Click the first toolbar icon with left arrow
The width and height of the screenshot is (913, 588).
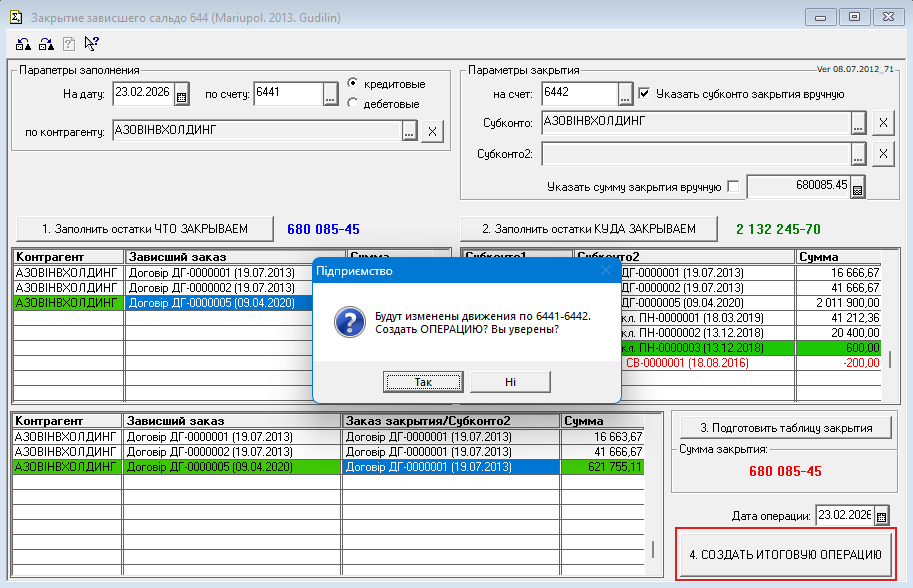coord(23,43)
